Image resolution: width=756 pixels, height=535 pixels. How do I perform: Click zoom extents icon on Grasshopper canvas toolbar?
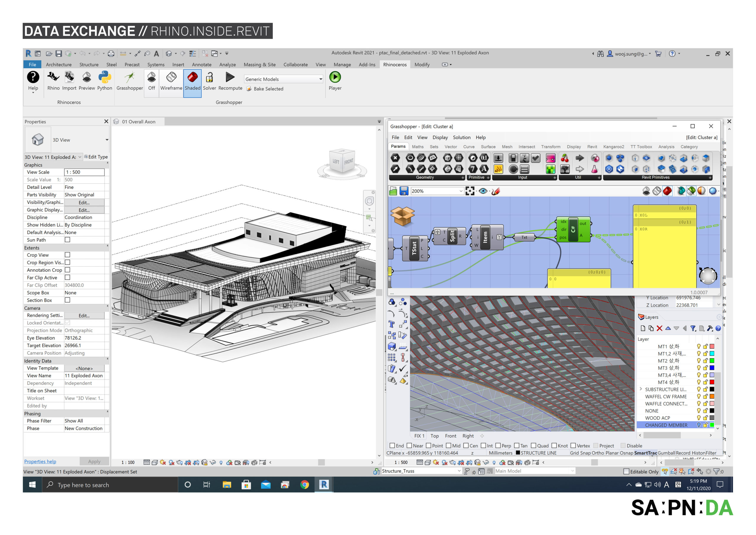click(x=470, y=191)
